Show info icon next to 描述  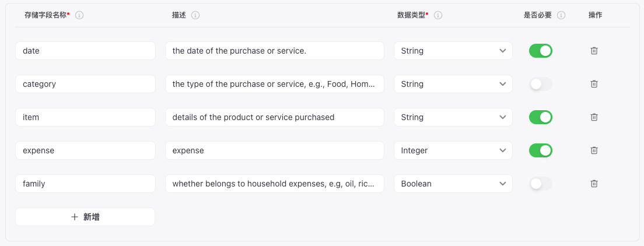[195, 15]
